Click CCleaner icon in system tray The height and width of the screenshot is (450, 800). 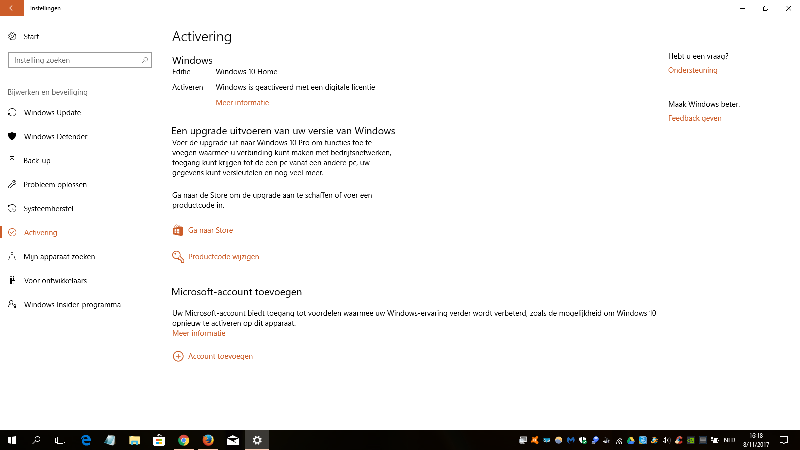coord(679,440)
